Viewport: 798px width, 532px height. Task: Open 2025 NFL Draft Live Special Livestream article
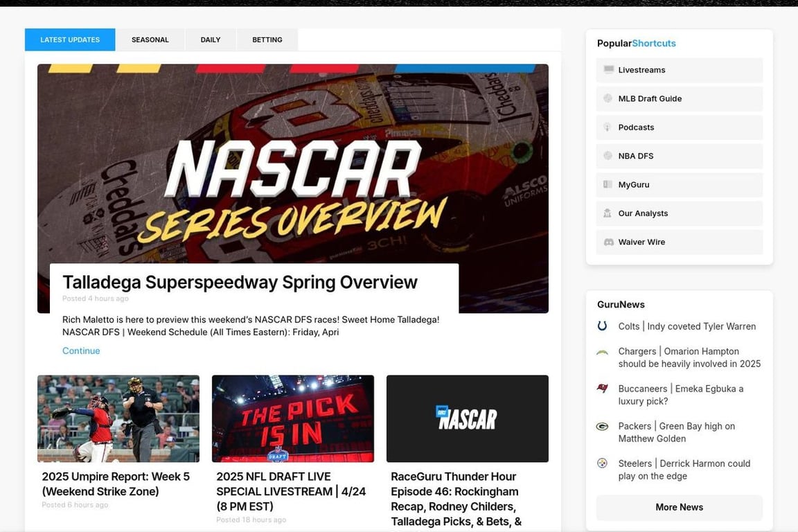(x=291, y=491)
